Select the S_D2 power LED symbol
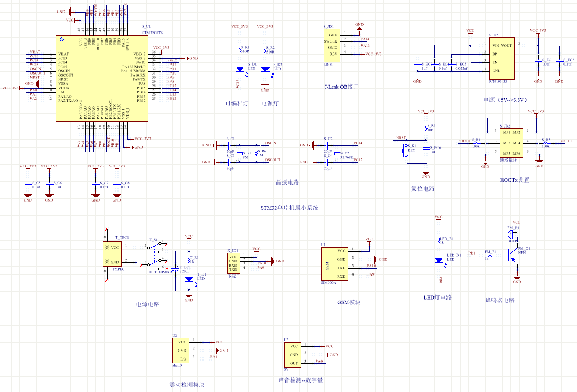 click(x=265, y=69)
